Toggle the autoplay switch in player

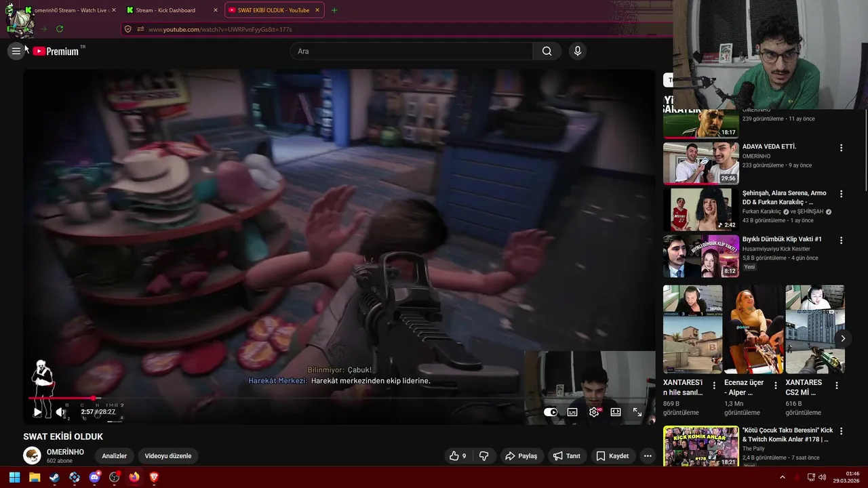[550, 412]
